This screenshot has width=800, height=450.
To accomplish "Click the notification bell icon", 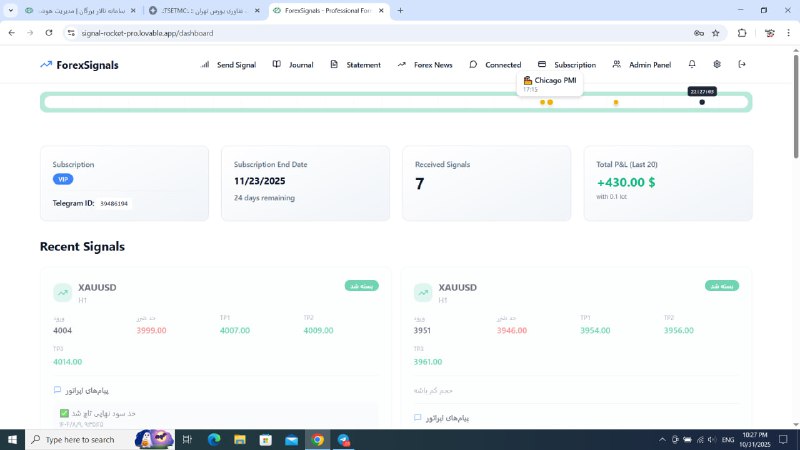I will coord(692,64).
